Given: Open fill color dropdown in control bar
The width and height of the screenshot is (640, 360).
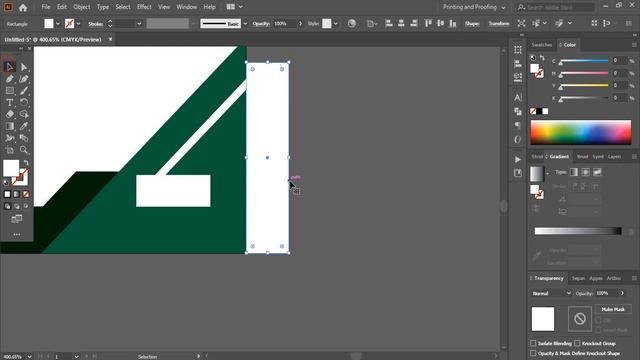Looking at the screenshot, I should [x=58, y=24].
